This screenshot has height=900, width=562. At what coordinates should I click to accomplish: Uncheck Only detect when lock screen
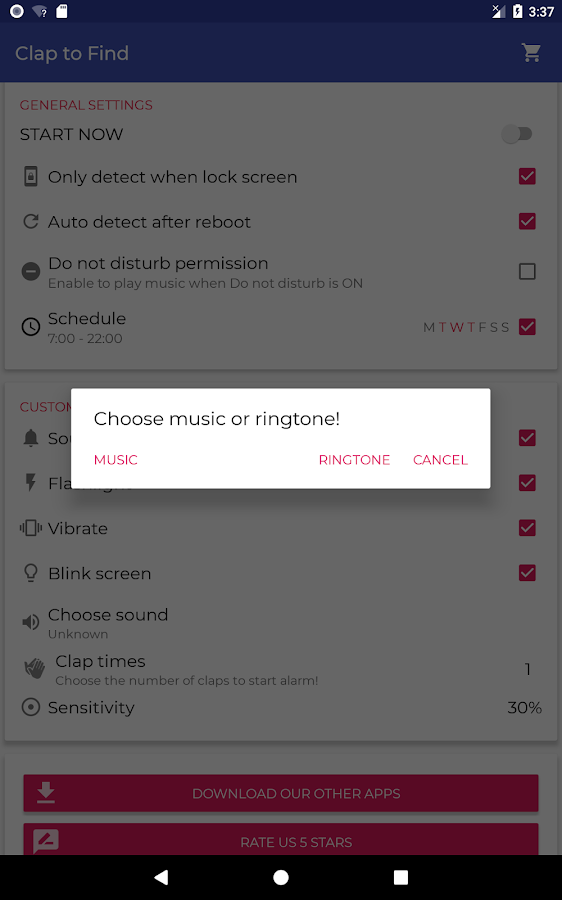coord(527,176)
